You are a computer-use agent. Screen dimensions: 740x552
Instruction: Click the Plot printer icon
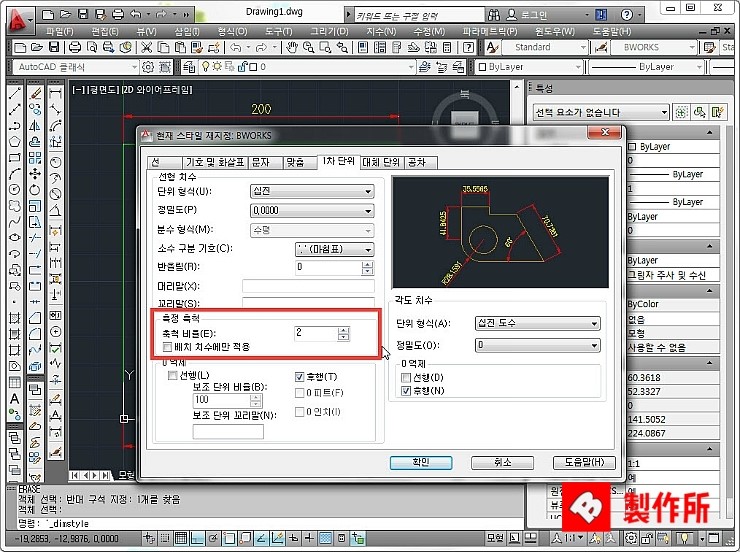[x=75, y=47]
